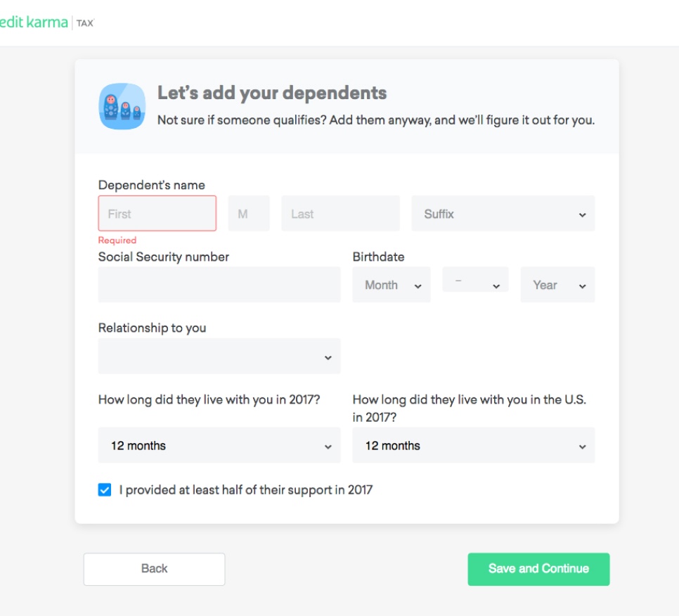
Task: Open the birthdate Month dropdown
Action: [391, 285]
